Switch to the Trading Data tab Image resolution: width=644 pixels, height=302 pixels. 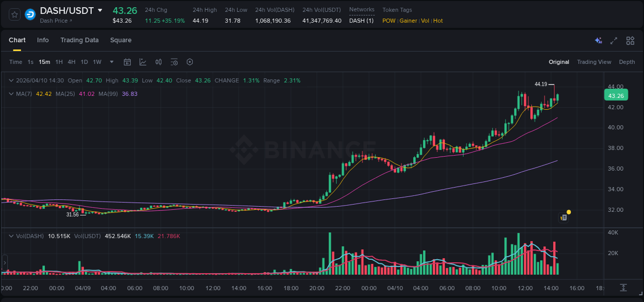(x=79, y=40)
